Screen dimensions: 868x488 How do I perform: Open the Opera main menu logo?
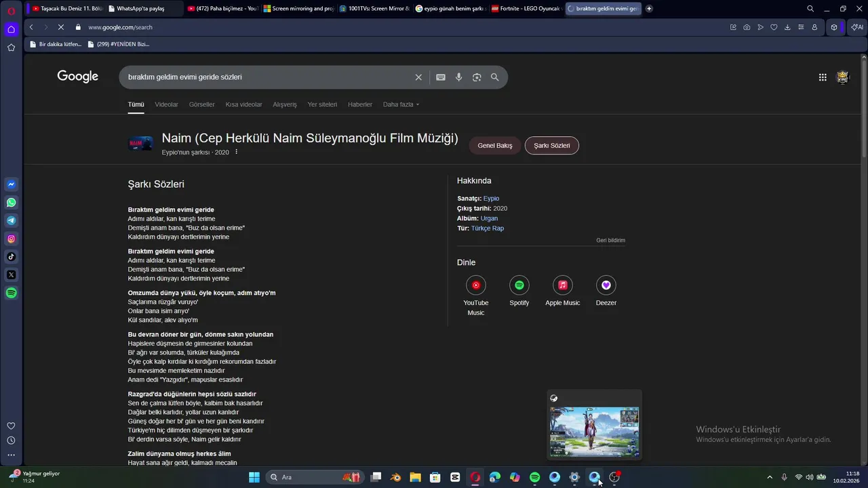(12, 9)
